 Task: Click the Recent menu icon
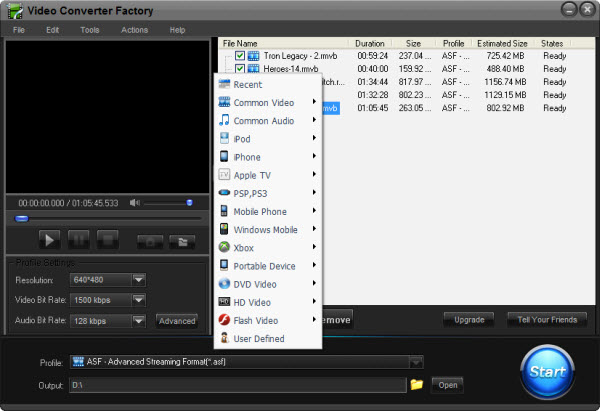tap(224, 84)
